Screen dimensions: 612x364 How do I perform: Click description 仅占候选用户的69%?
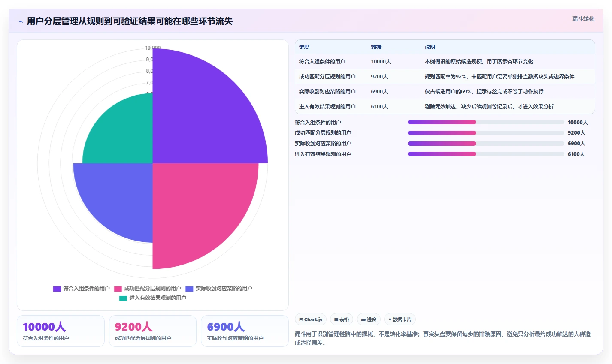pos(484,92)
